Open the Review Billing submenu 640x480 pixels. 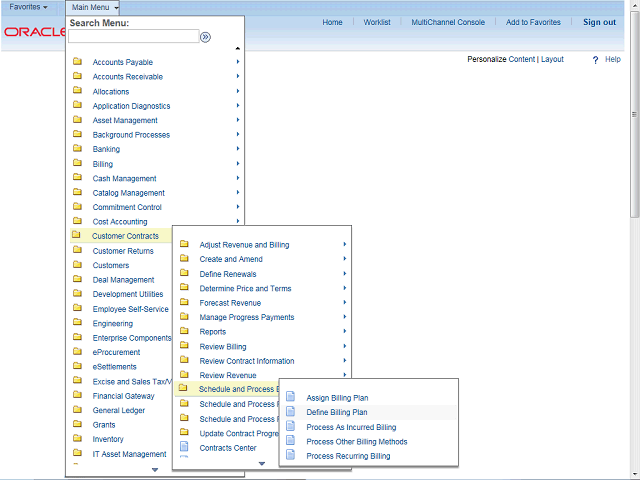pyautogui.click(x=222, y=347)
